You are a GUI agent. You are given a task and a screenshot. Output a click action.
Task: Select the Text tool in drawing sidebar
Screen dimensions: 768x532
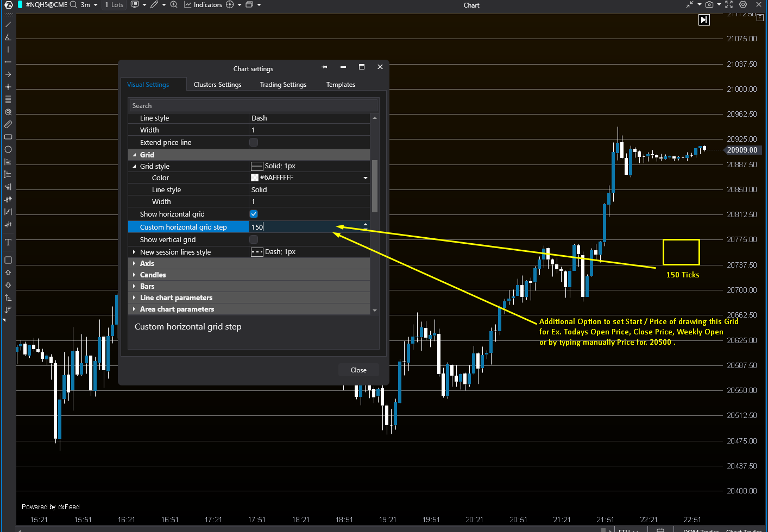point(8,242)
